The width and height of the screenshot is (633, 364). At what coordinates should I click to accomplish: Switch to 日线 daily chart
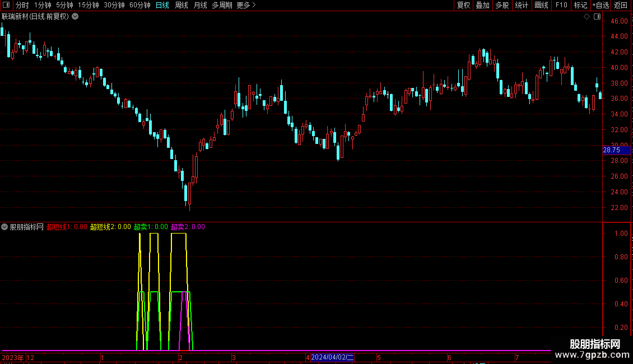[162, 5]
